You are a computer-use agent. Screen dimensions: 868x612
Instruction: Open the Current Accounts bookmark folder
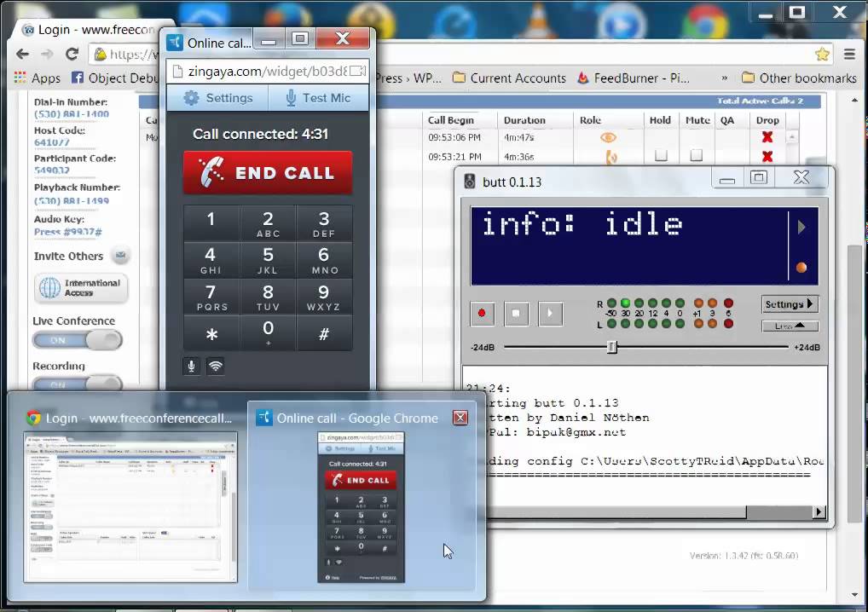point(509,78)
